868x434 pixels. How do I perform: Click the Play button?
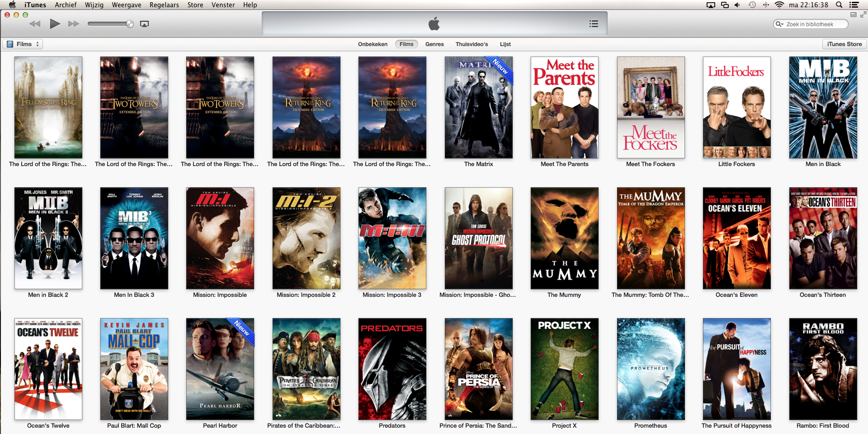[55, 24]
